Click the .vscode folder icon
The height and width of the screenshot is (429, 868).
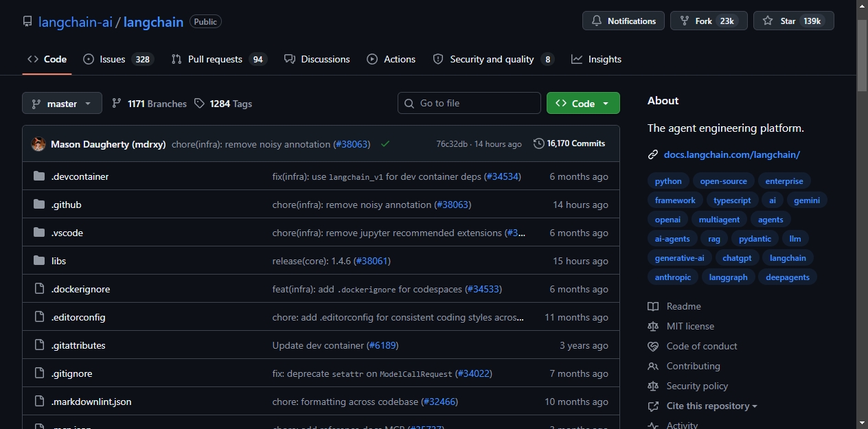click(x=39, y=233)
